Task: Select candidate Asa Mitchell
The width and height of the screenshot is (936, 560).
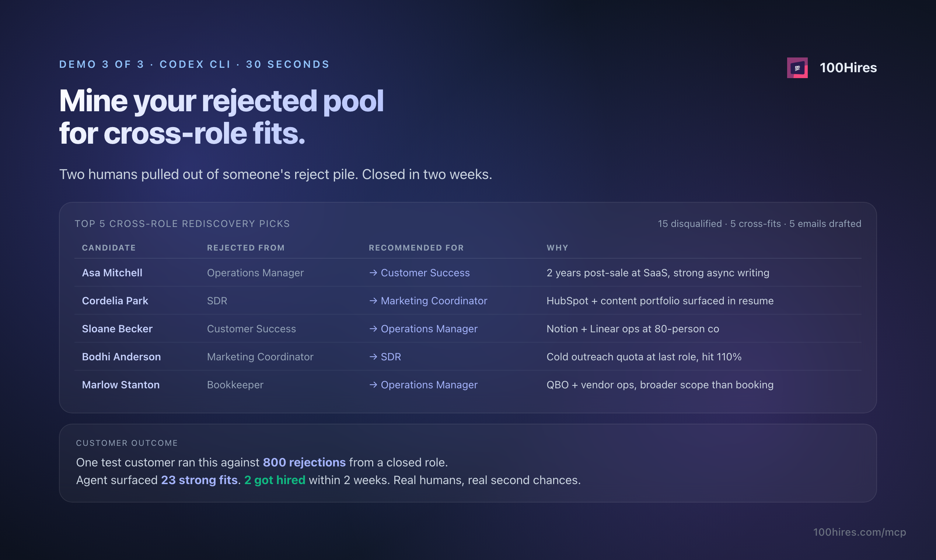Action: point(112,273)
